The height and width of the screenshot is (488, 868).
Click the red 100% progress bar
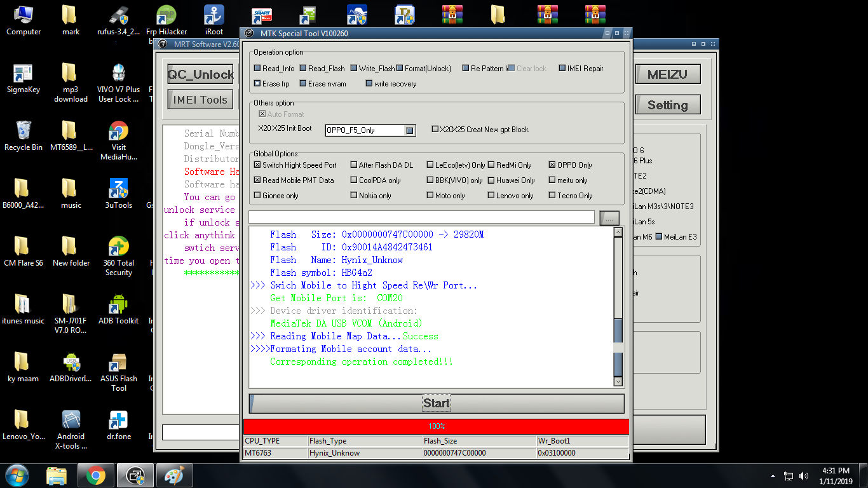pos(436,426)
